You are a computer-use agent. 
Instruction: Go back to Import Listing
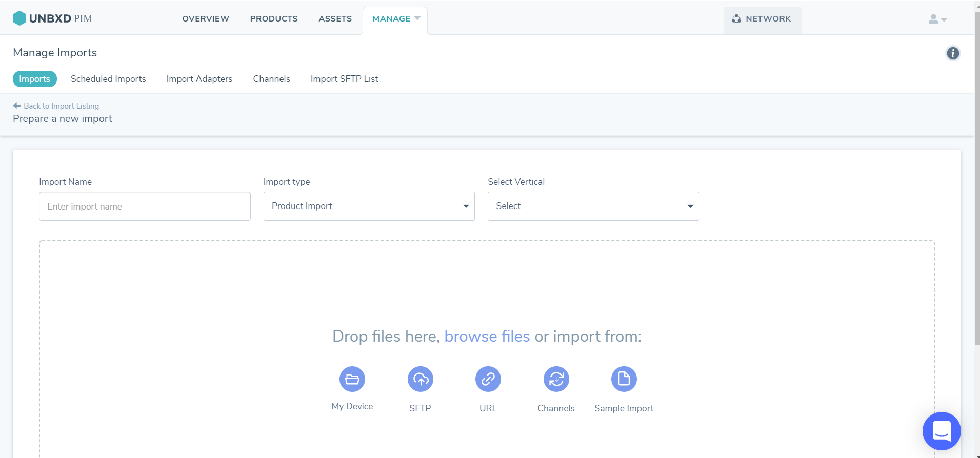click(x=56, y=106)
